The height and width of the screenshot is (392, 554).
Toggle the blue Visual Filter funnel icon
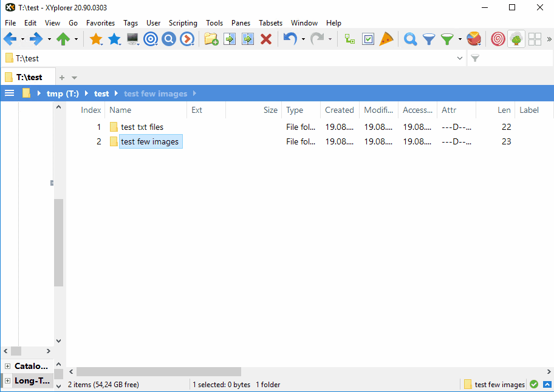pos(429,39)
